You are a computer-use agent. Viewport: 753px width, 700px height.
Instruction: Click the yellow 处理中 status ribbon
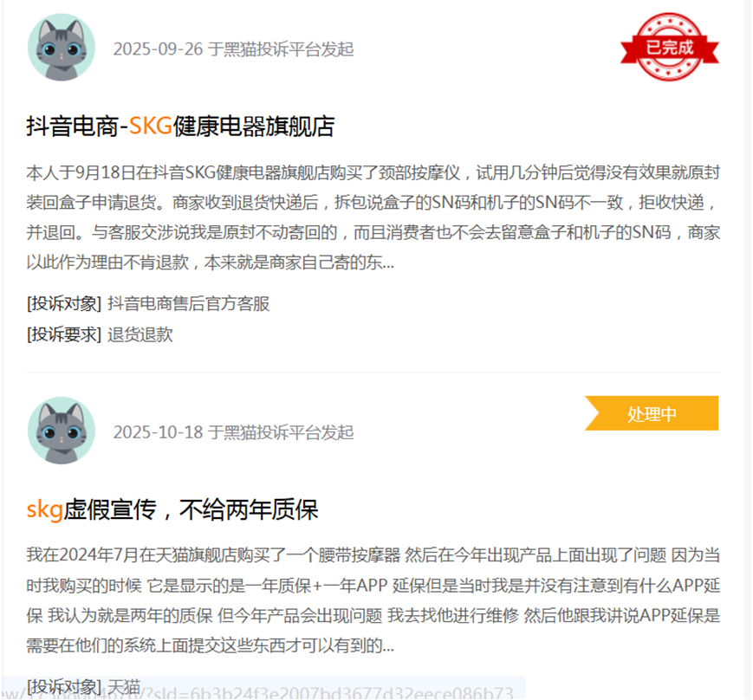pos(652,413)
